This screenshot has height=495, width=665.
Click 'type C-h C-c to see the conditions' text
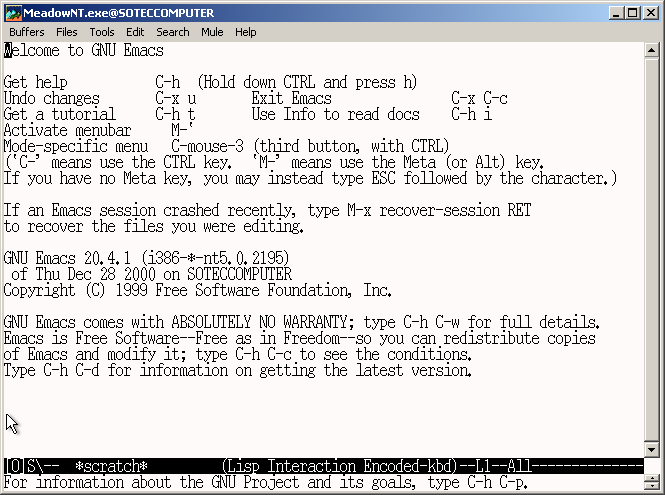point(333,355)
